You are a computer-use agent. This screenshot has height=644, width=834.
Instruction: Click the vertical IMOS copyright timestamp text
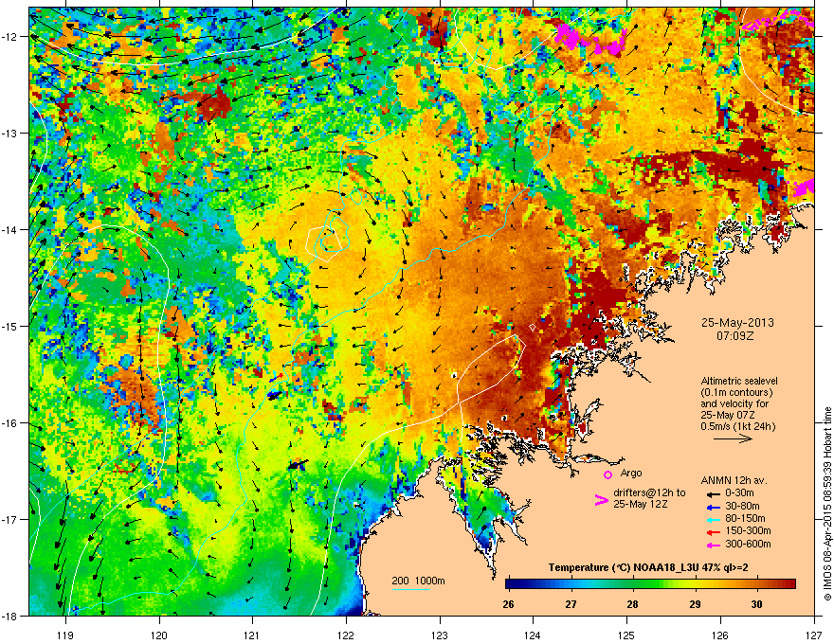[x=827, y=504]
